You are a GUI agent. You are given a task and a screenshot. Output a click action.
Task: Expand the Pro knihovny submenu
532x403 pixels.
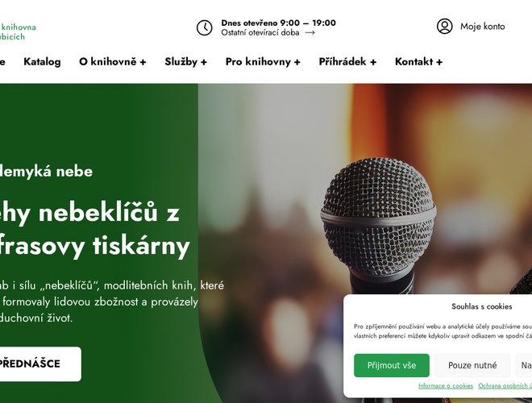pyautogui.click(x=263, y=62)
